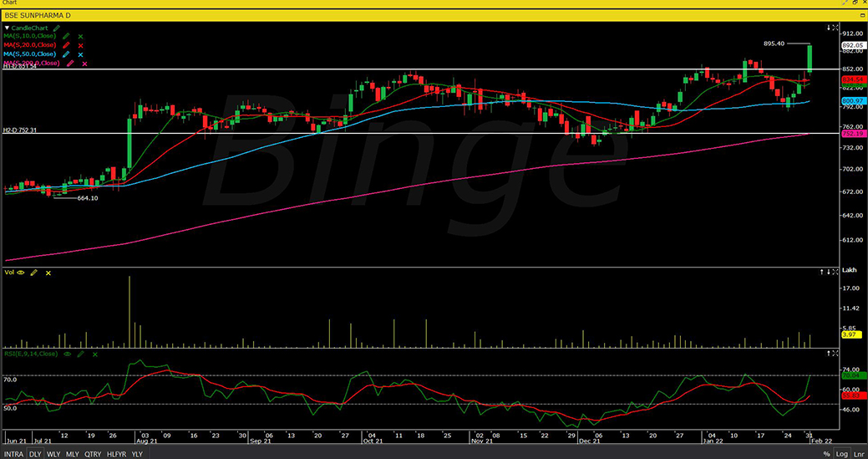Move the Vol panel up arrow
Viewport: 868px width, 459px height.
click(x=821, y=272)
